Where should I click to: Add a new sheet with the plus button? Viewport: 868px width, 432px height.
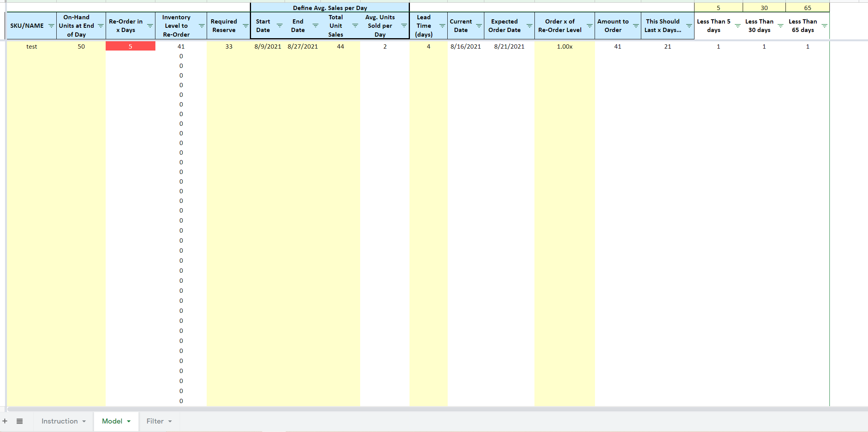pyautogui.click(x=5, y=421)
